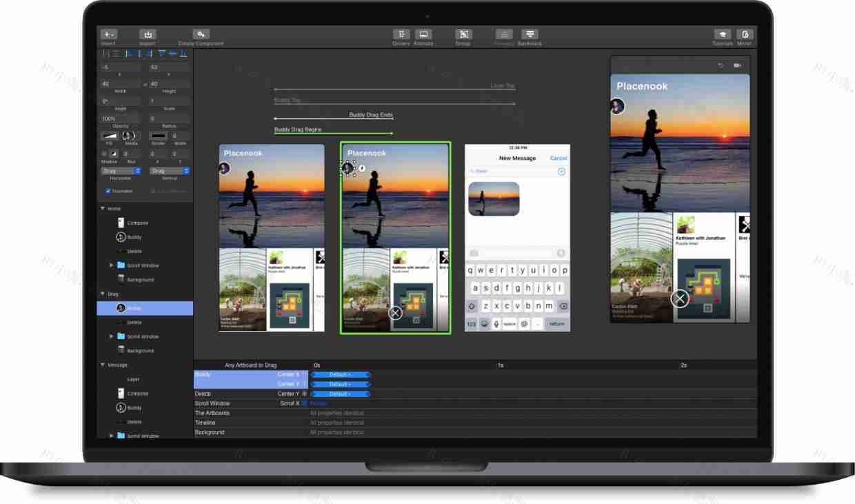Click the Import icon
The width and height of the screenshot is (855, 504).
pos(147,34)
